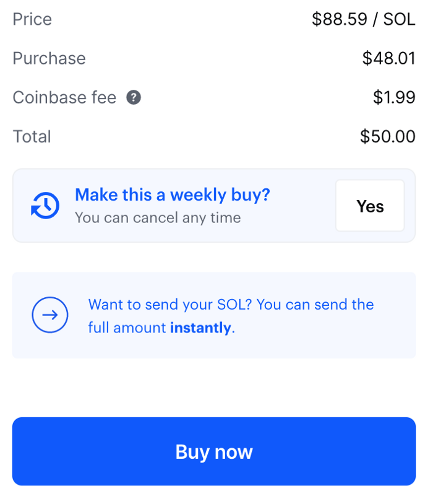Click the 'instantly' bold link text
433x504 pixels.
click(x=200, y=328)
